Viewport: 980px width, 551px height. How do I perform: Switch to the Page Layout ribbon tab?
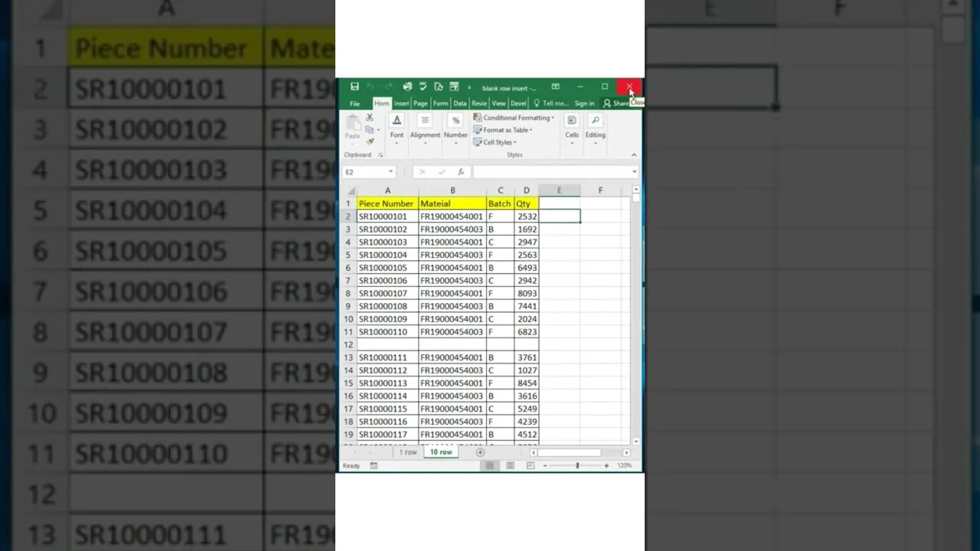coord(420,103)
